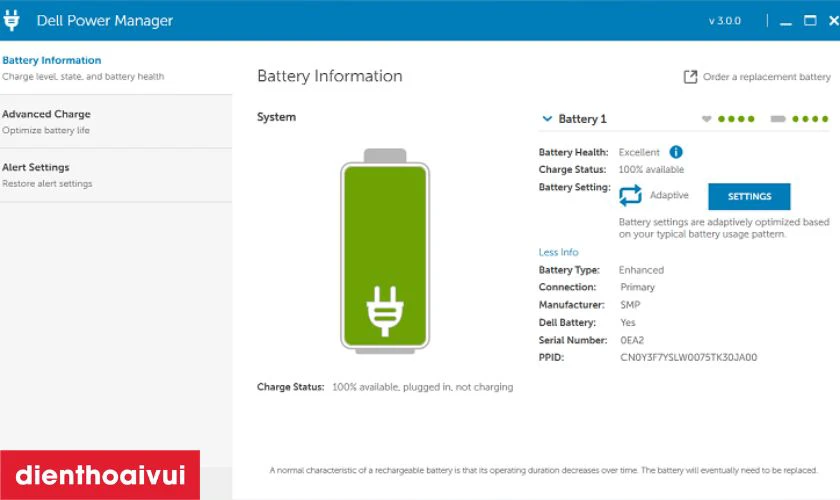Click the white plug symbol inside battery
The image size is (840, 500).
[385, 311]
